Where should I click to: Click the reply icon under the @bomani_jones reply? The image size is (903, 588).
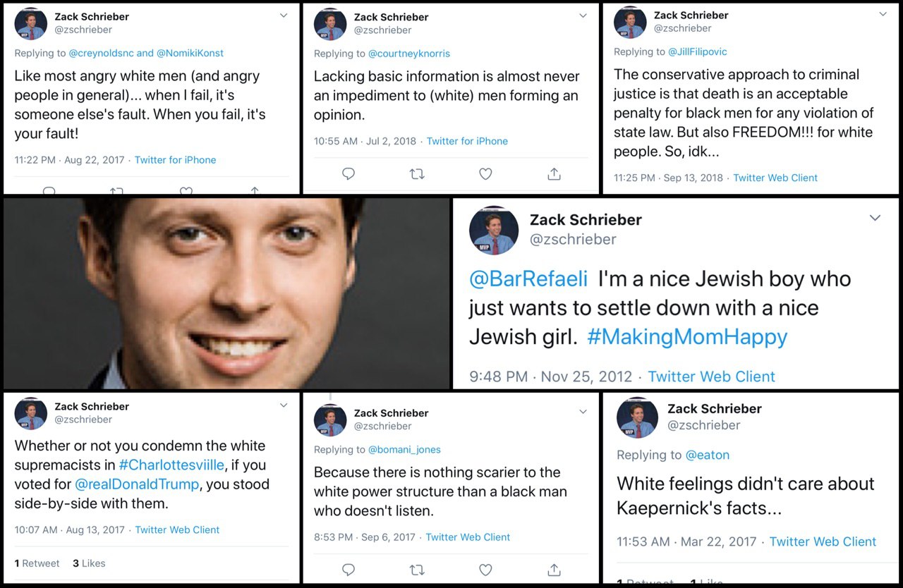click(x=348, y=569)
